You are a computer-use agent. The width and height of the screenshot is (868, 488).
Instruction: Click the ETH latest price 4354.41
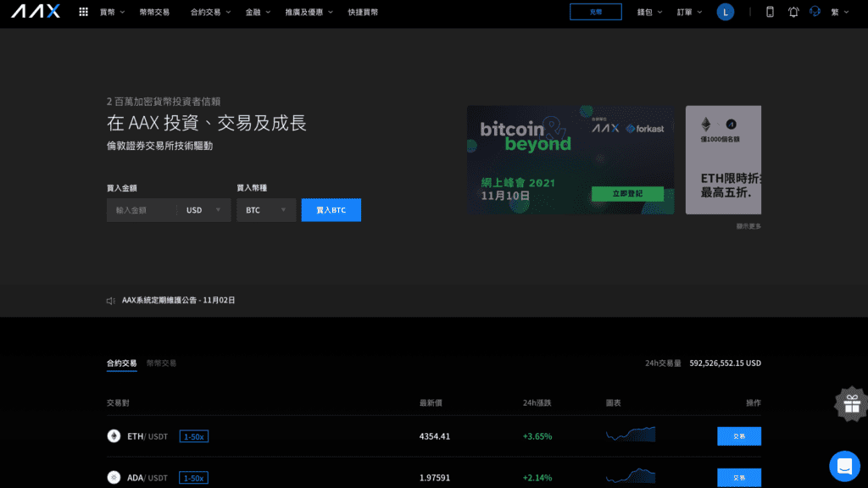pos(435,436)
